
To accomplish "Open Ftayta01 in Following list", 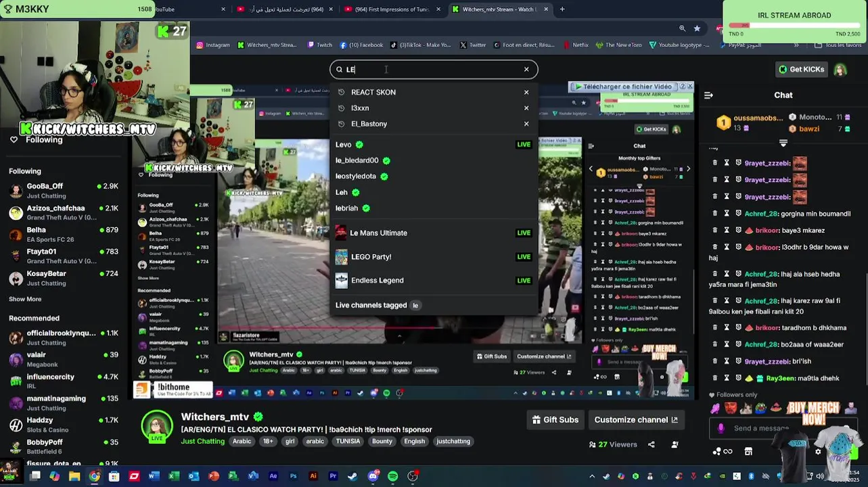I will click(x=64, y=256).
